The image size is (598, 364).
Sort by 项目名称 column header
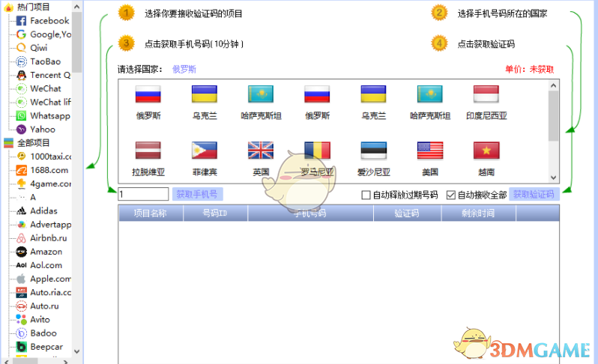(x=151, y=213)
